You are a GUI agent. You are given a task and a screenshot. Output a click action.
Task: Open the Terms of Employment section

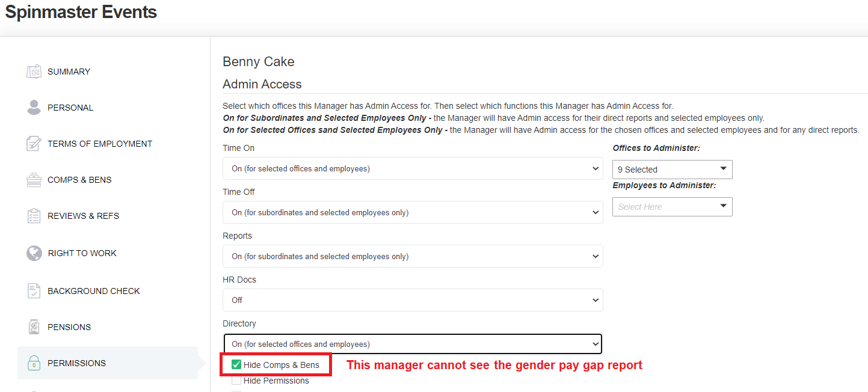coord(100,144)
